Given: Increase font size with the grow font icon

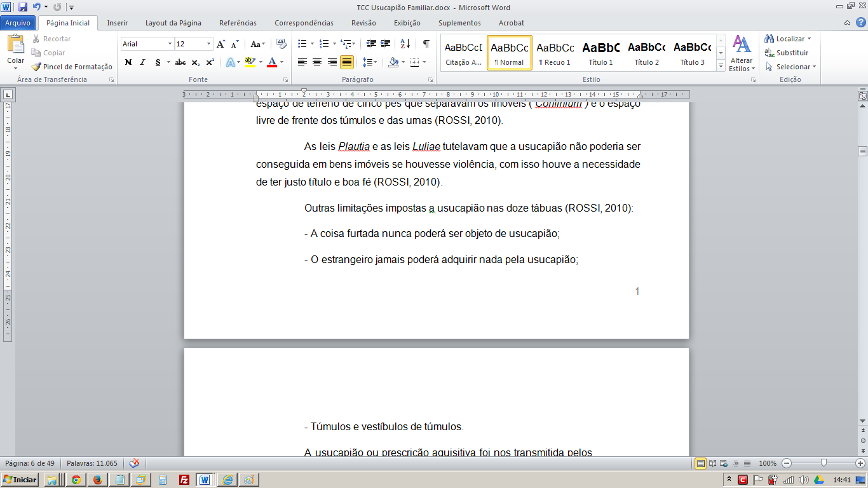Looking at the screenshot, I should 220,44.
